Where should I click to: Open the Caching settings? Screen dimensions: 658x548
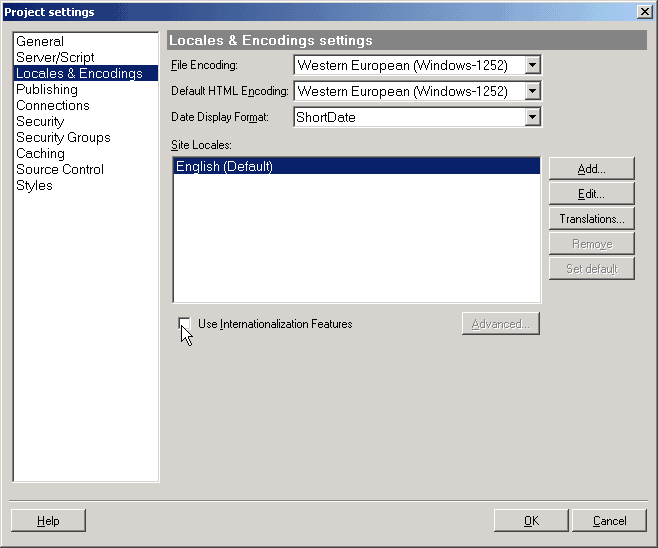pyautogui.click(x=40, y=154)
